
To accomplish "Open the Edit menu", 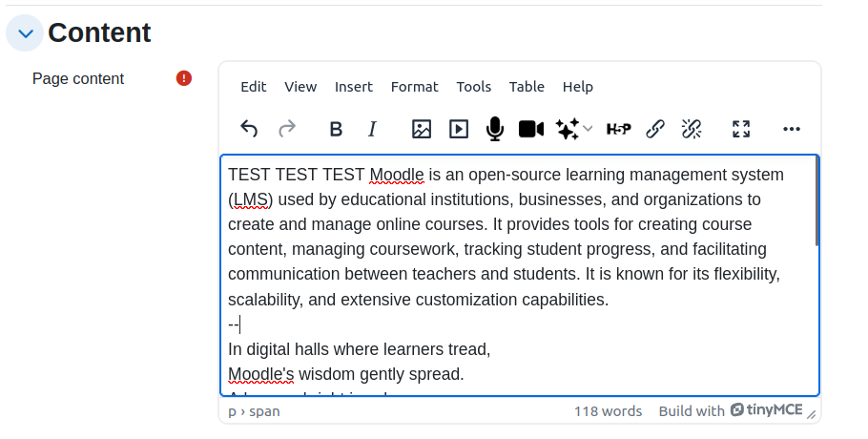I will [254, 87].
